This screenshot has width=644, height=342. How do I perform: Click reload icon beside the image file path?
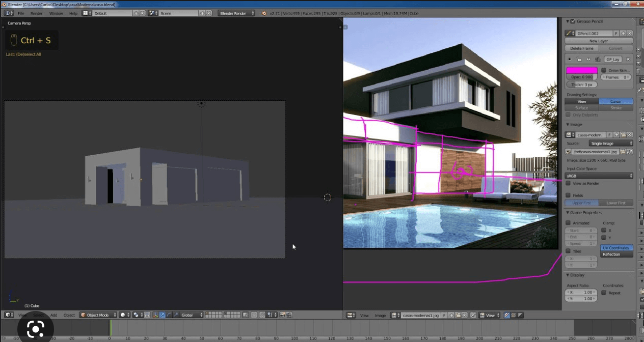pyautogui.click(x=629, y=152)
